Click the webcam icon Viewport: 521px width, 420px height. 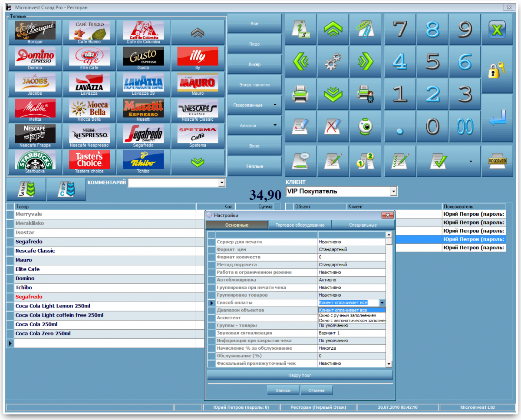click(365, 126)
